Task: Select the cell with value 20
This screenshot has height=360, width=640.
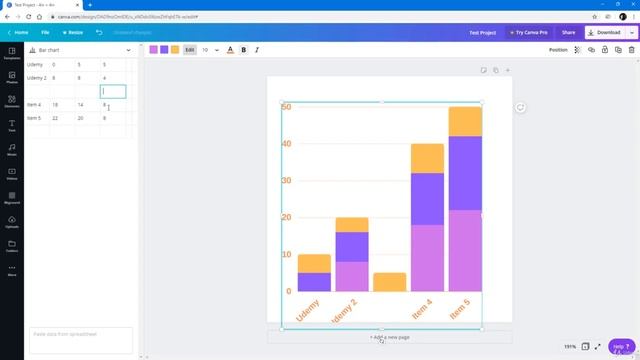Action: click(87, 118)
